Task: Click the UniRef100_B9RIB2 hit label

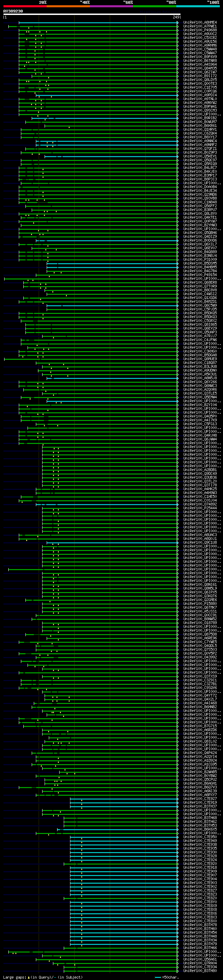Action: (x=200, y=118)
